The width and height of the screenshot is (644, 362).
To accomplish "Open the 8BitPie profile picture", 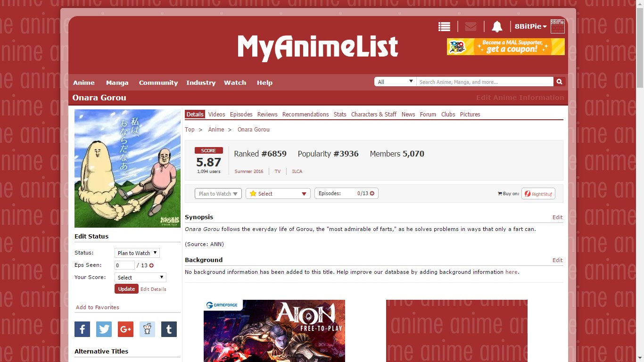I will pos(557,26).
